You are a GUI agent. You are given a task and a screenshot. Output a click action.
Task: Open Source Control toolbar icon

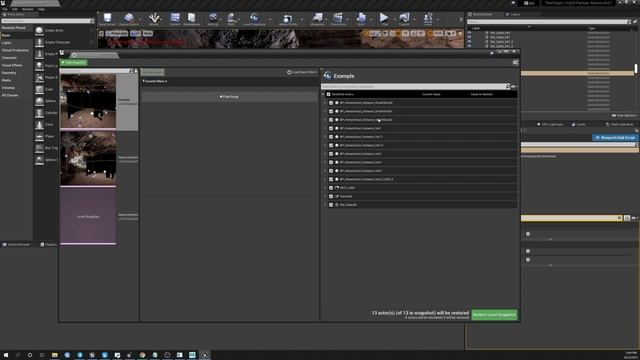click(129, 19)
